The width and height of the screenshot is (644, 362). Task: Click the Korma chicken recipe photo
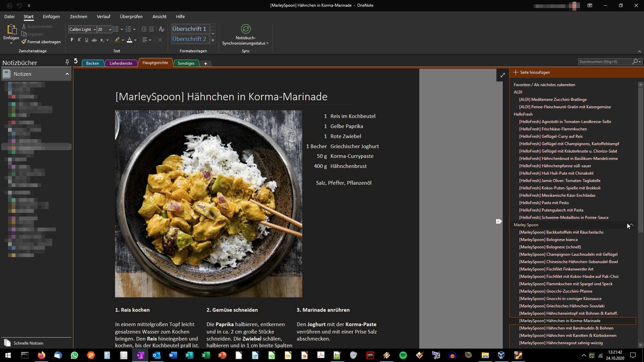tap(208, 204)
